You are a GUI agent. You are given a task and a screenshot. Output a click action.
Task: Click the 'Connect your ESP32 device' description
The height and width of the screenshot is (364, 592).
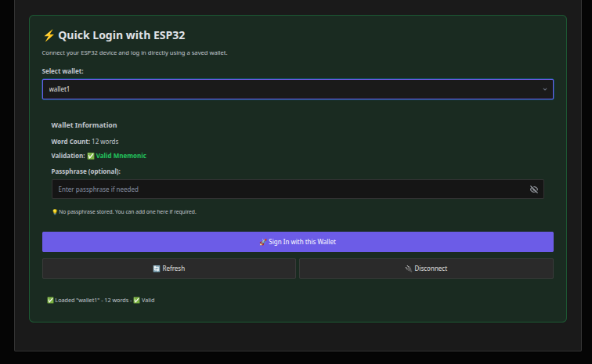(135, 53)
